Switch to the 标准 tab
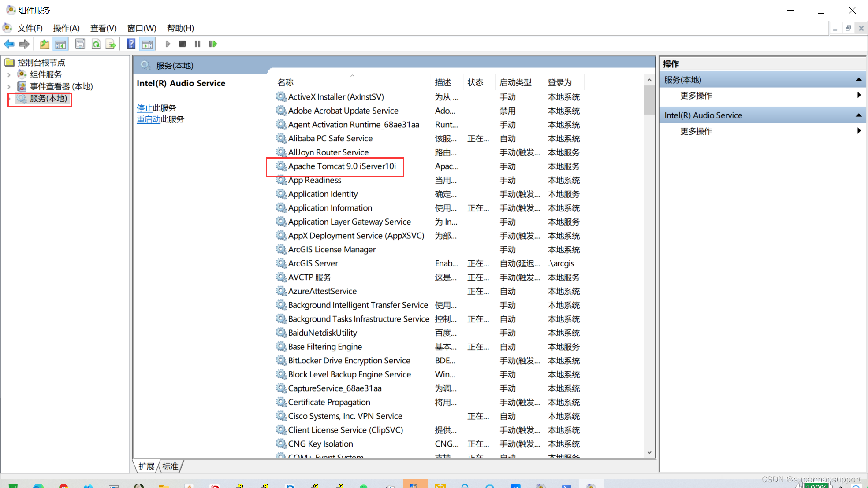This screenshot has width=868, height=488. pos(171,466)
